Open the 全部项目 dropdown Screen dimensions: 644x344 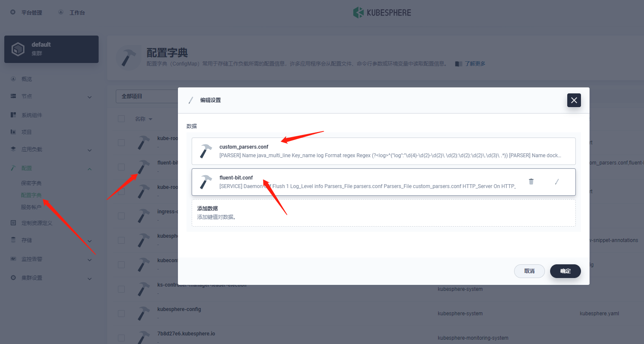pyautogui.click(x=147, y=96)
